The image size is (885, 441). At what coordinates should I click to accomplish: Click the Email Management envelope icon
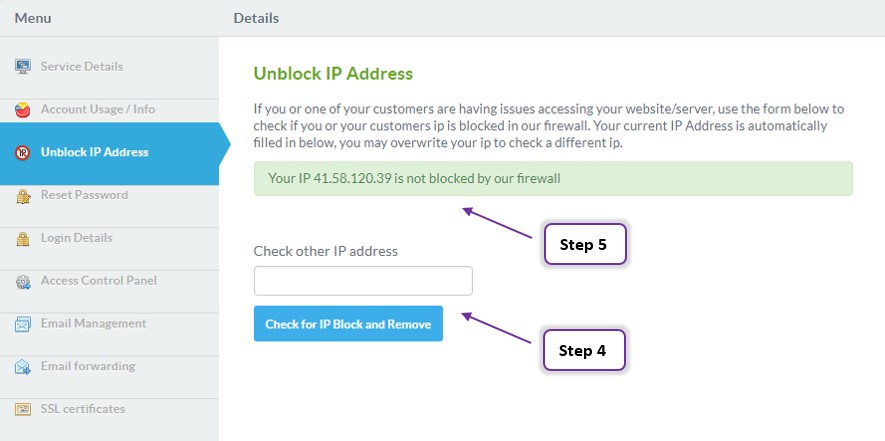pos(23,324)
